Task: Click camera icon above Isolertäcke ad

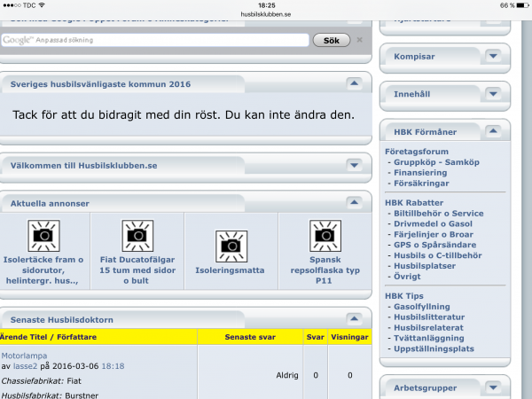Action: tap(43, 236)
